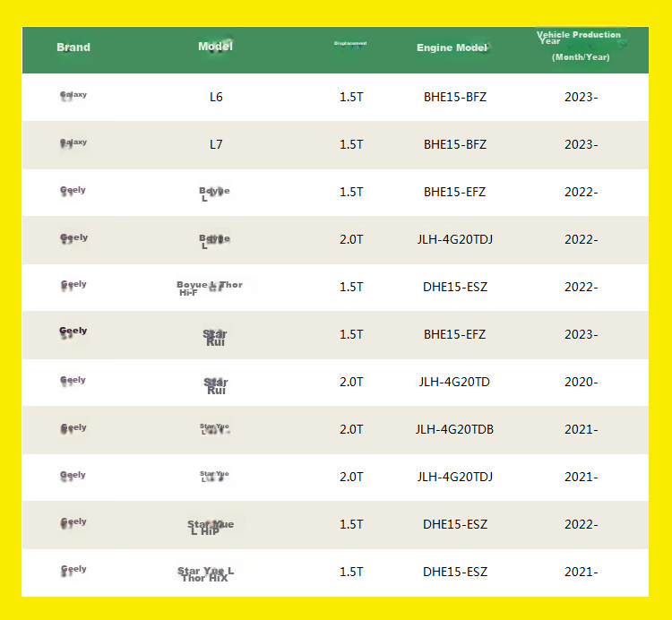Click '1.5T' displacement in the L6 row
Screen dimensions: 672x620
click(x=351, y=98)
